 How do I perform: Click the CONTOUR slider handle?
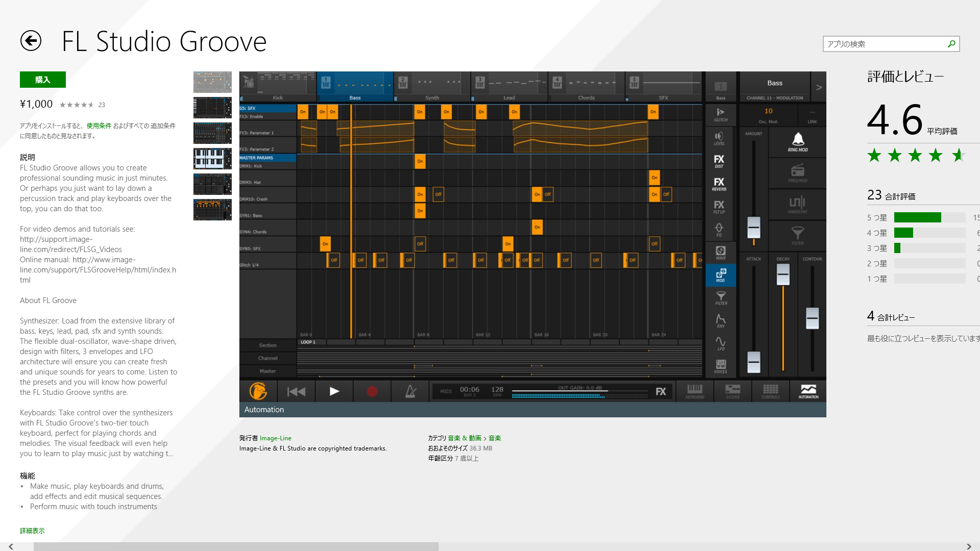(812, 318)
